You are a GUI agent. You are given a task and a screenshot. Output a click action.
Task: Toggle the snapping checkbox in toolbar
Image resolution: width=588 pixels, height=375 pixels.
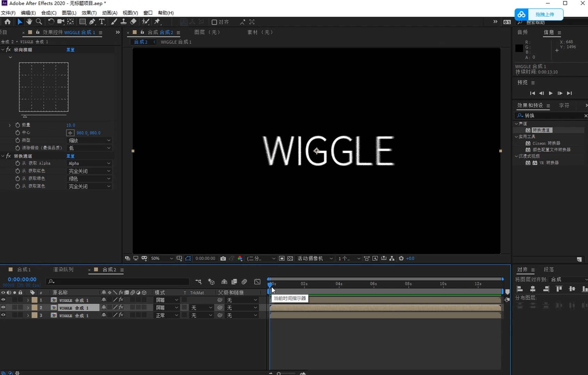(x=214, y=22)
